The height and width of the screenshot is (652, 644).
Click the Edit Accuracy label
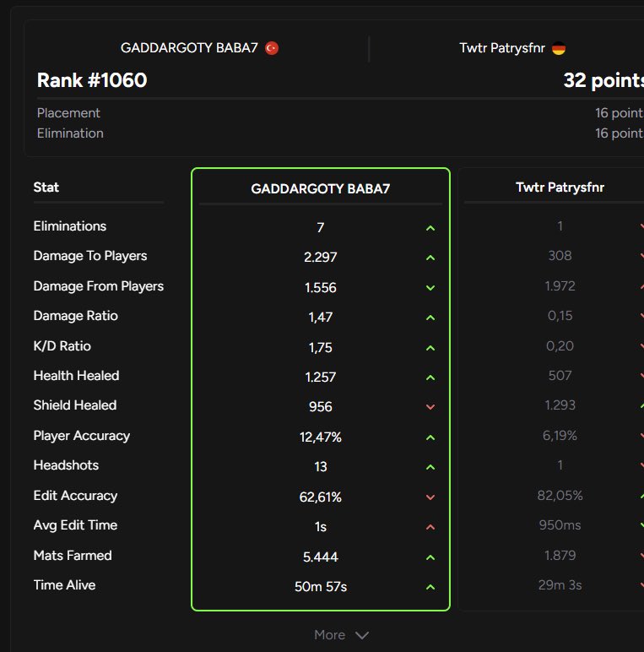(x=75, y=496)
